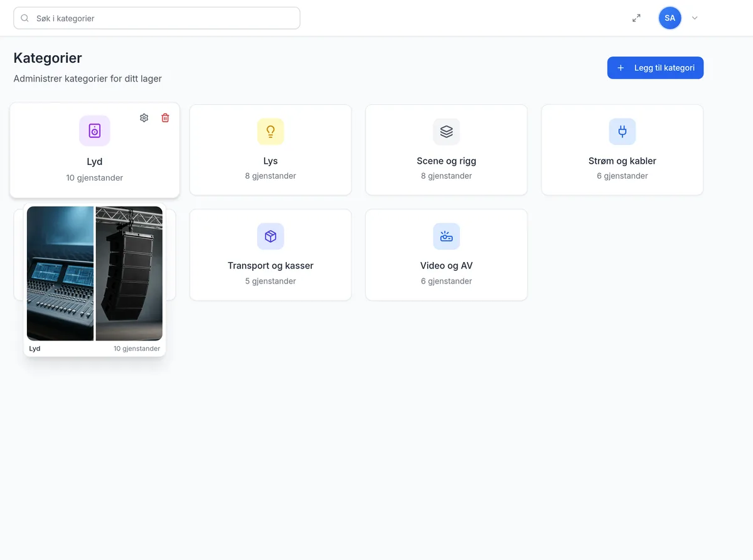Click the Kategorier page heading
Screen dimensions: 753x560
point(48,58)
